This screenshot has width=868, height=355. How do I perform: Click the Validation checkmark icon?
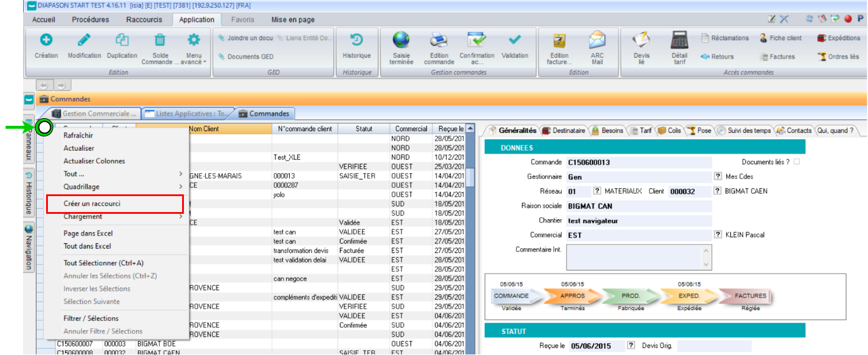pos(514,41)
